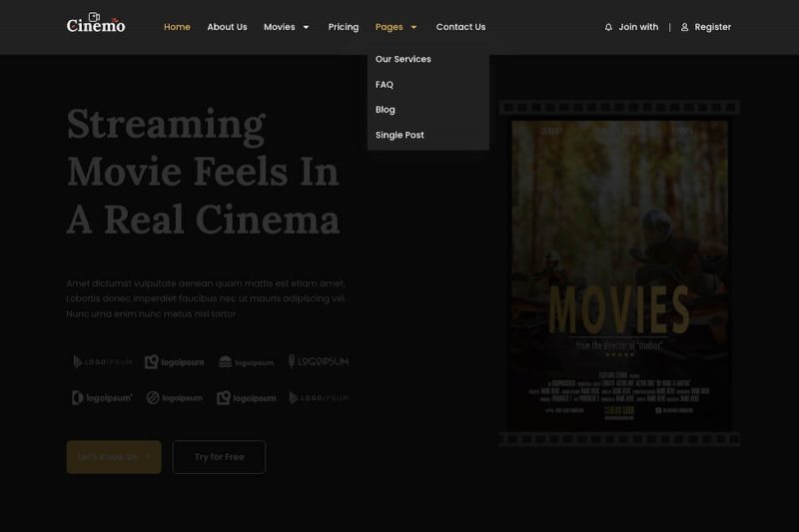Open Blog from the Pages submenu
Image resolution: width=799 pixels, height=532 pixels.
[386, 110]
